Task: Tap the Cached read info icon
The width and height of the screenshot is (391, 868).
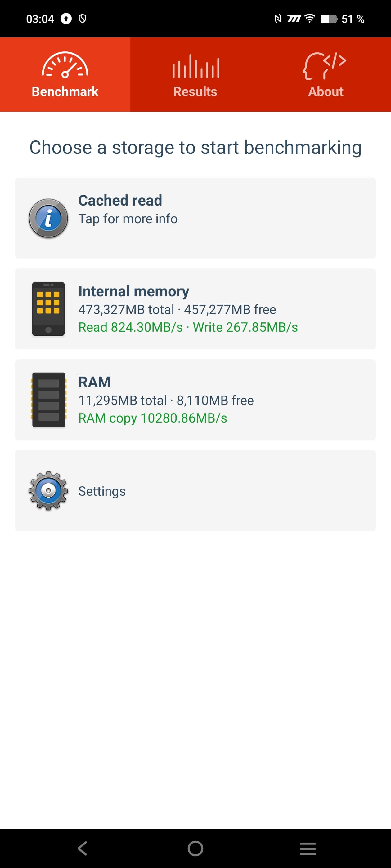Action: pos(49,218)
